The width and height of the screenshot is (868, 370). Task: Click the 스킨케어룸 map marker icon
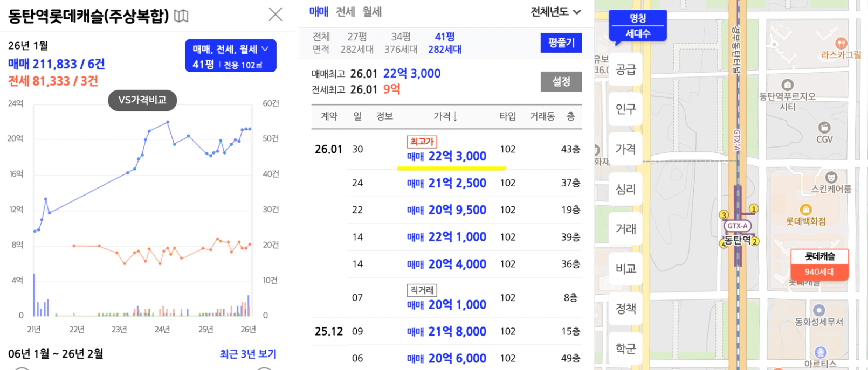coord(831,177)
